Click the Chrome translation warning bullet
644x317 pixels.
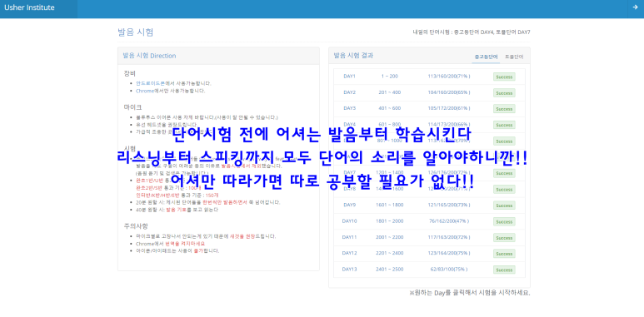click(x=171, y=243)
